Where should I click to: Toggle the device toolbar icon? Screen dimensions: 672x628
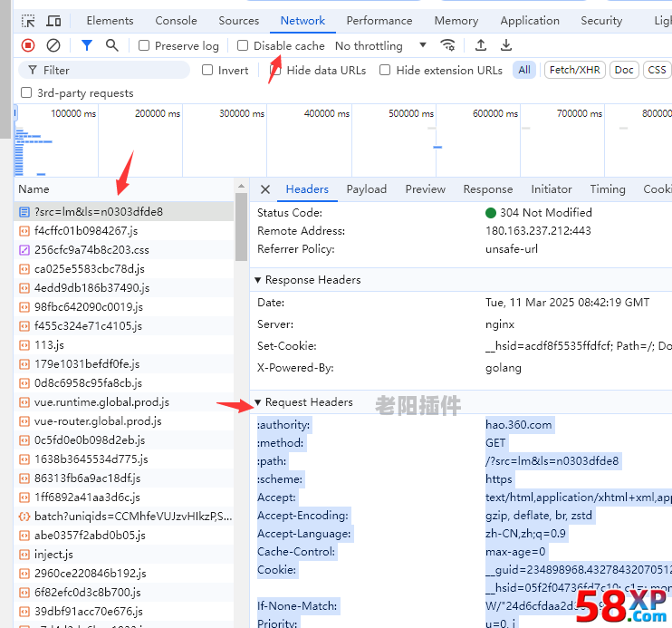54,21
